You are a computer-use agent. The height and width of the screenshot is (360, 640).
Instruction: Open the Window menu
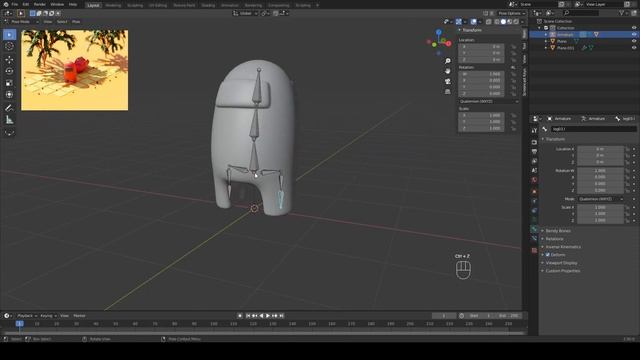click(x=57, y=4)
